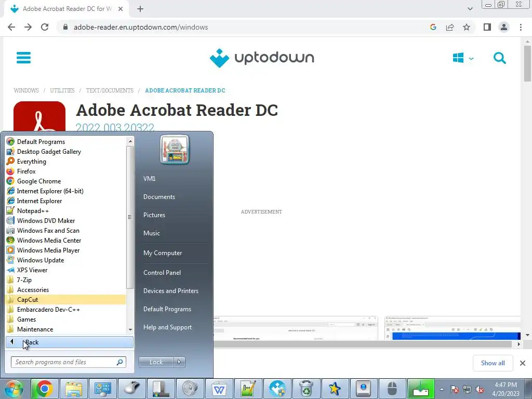Open the UTILITIES breadcrumb link
532x399 pixels.
(x=62, y=90)
